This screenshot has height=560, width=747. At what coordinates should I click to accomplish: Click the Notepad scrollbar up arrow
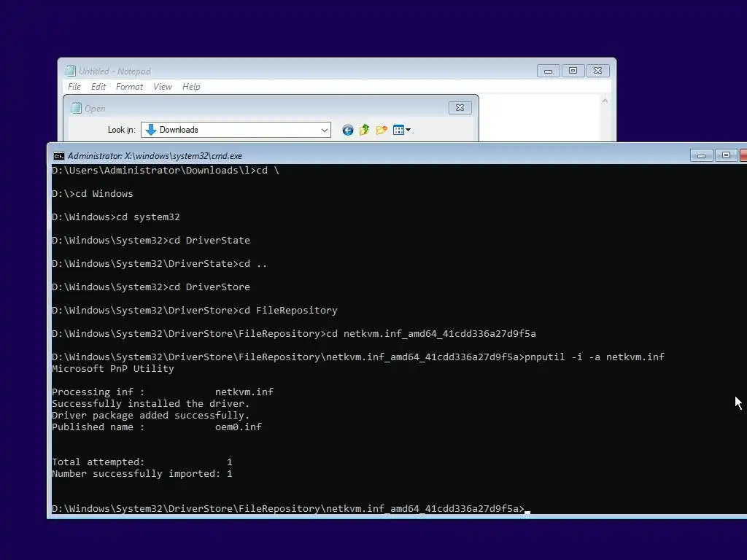click(605, 101)
